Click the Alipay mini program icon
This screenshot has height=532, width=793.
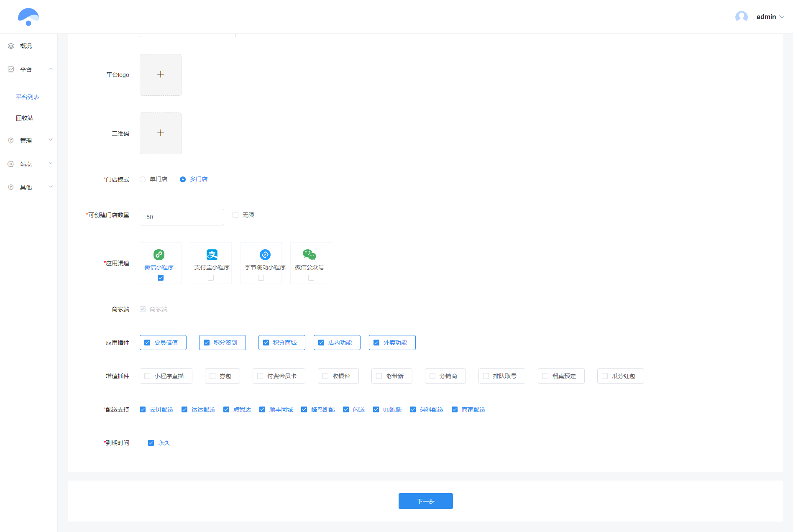[x=212, y=255]
